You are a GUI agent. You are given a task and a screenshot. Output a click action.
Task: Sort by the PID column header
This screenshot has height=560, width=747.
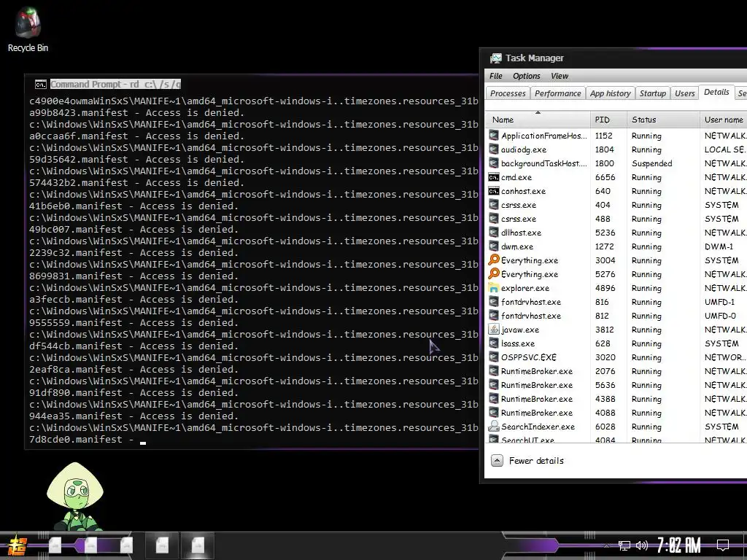click(609, 120)
